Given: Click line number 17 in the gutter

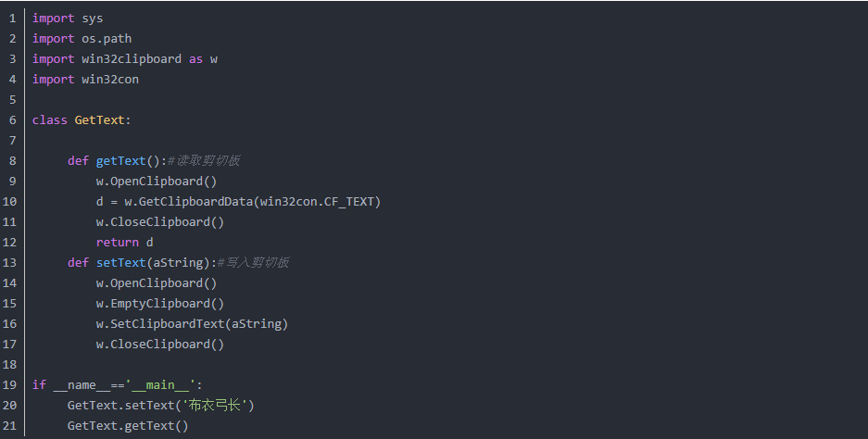Looking at the screenshot, I should tap(9, 345).
